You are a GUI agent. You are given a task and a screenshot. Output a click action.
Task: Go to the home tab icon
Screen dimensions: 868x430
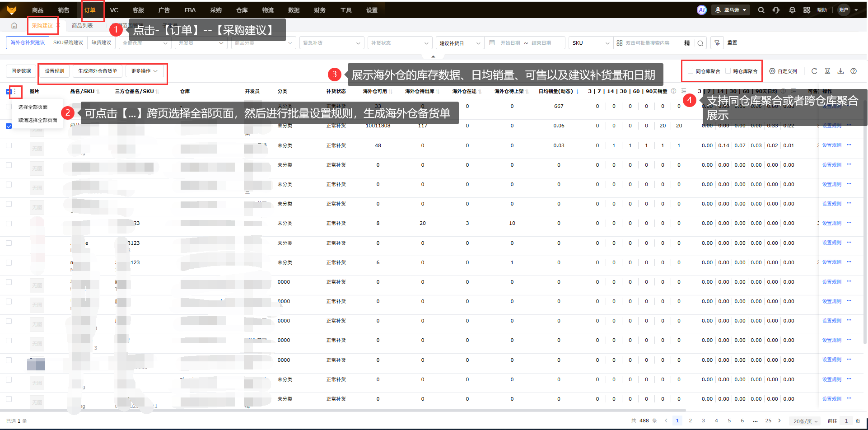(14, 26)
